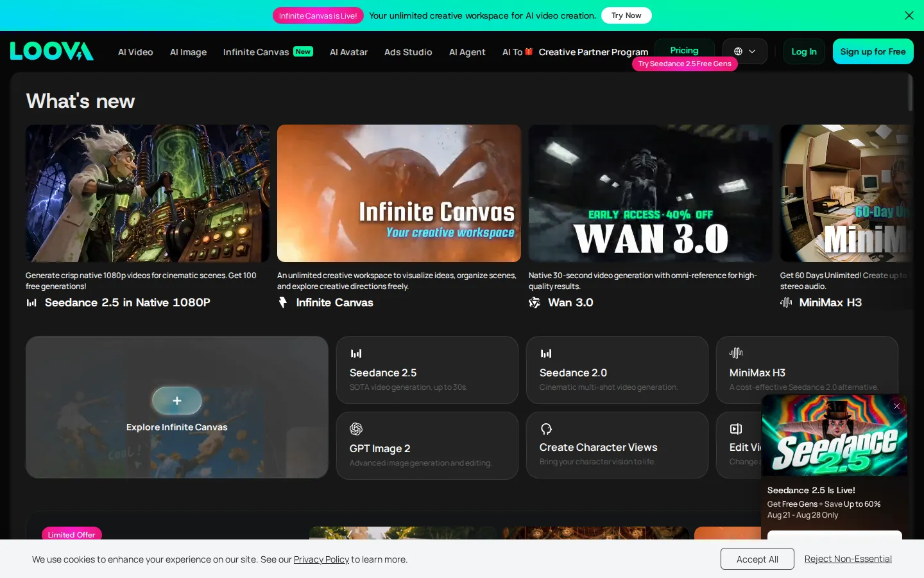
Task: Open the Creative Partner Program link
Action: tap(594, 52)
